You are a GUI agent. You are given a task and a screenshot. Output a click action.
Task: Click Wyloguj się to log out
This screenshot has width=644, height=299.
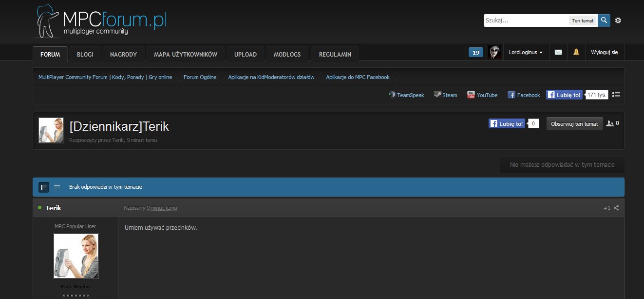(x=605, y=52)
